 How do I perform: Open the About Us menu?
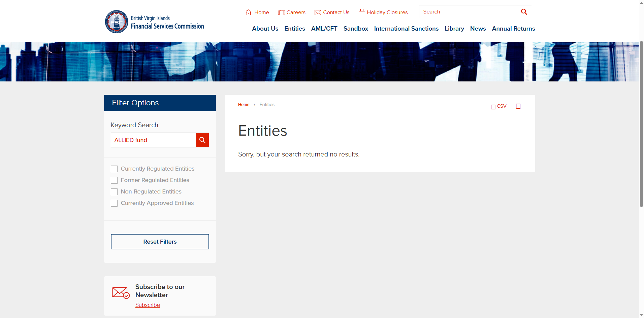click(x=265, y=29)
